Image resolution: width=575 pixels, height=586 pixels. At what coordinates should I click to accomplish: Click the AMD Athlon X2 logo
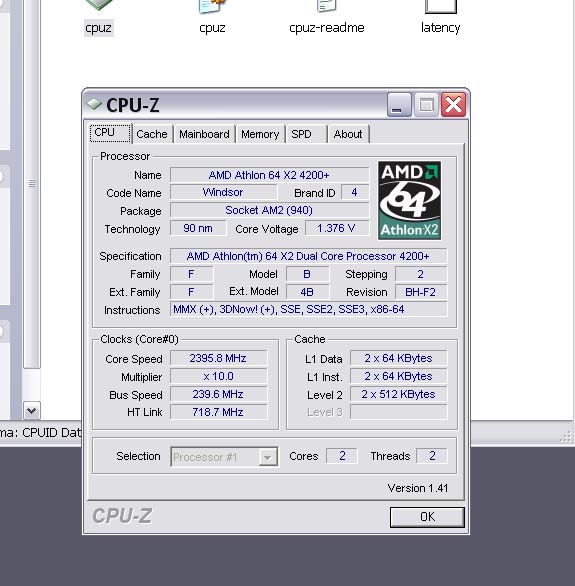pyautogui.click(x=409, y=200)
